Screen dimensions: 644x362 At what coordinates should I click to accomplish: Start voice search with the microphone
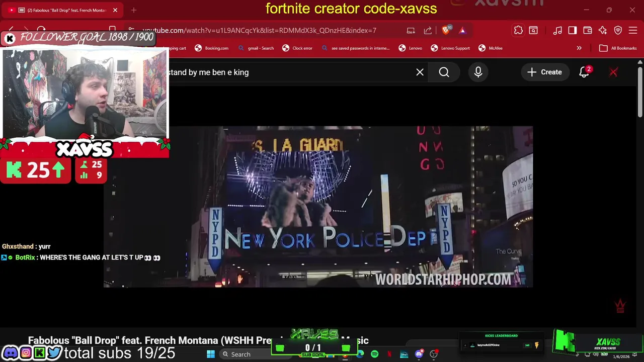[x=478, y=72]
